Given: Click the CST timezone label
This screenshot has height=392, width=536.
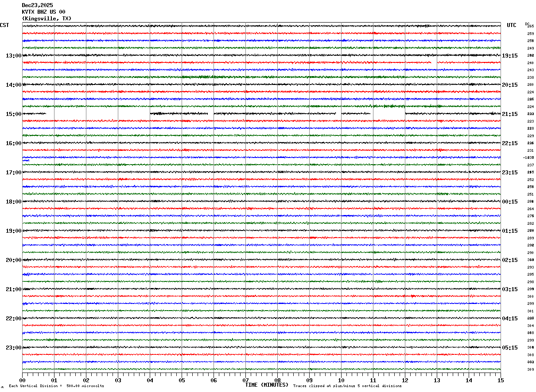Looking at the screenshot, I should 4,25.
